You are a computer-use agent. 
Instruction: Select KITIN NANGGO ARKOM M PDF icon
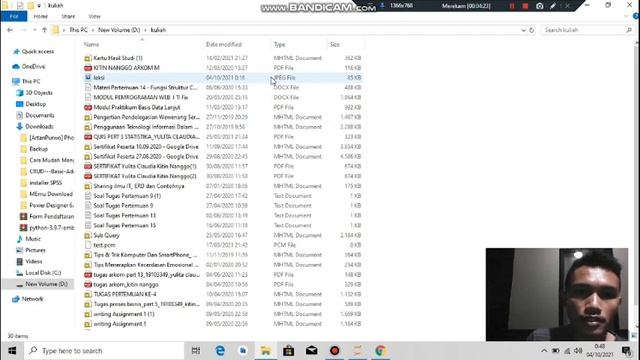[88, 68]
